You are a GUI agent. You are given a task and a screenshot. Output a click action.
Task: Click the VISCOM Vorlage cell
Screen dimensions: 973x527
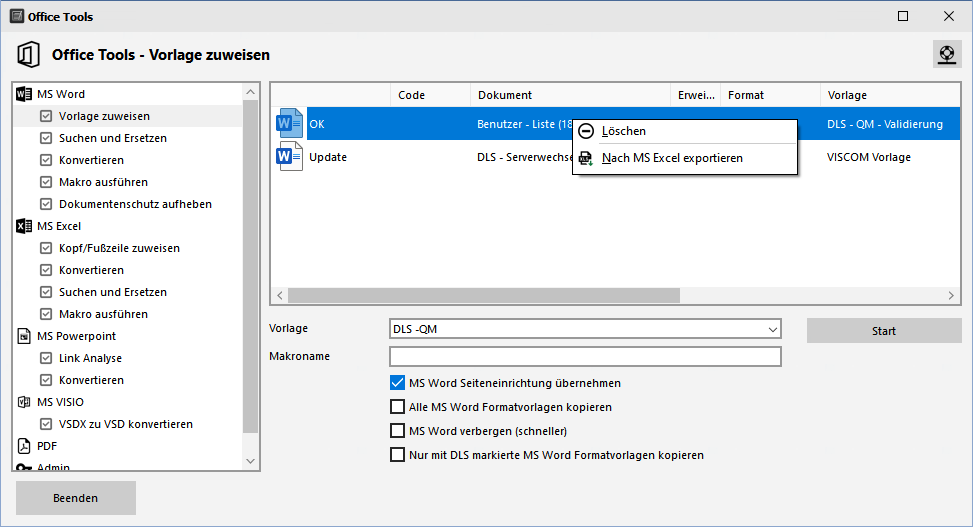pyautogui.click(x=869, y=157)
